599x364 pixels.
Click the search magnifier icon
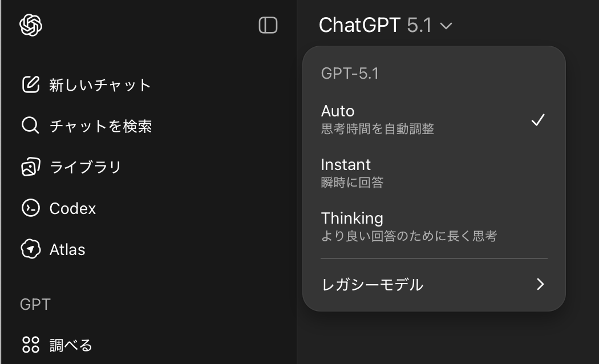[x=30, y=126]
